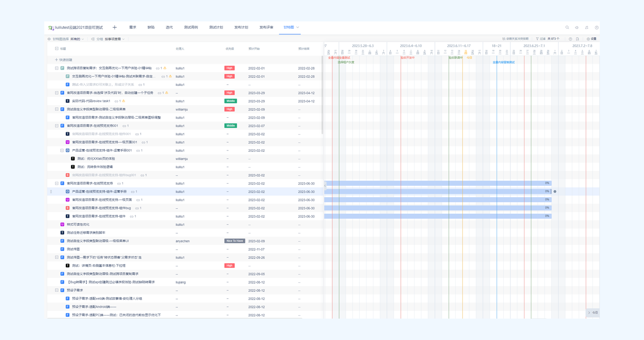Image resolution: width=644 pixels, height=340 pixels.
Task: Click the gray dot at the end of the highlighted bar
Action: tap(555, 191)
